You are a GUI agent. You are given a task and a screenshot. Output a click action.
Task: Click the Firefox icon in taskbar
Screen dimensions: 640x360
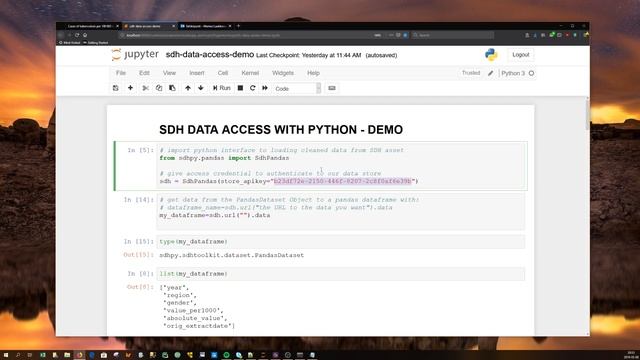[80, 355]
